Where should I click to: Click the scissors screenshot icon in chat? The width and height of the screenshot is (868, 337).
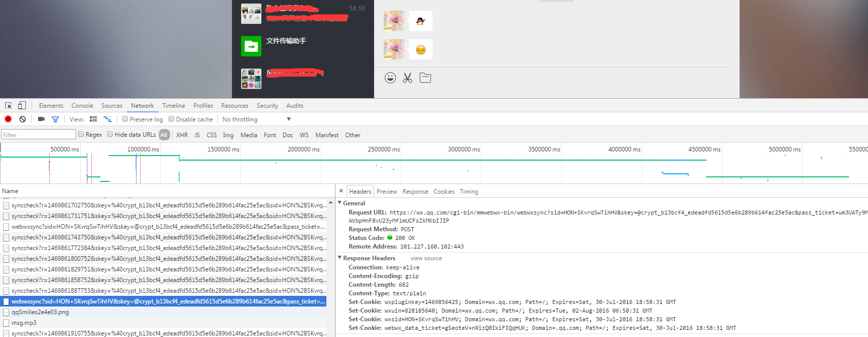(x=408, y=78)
